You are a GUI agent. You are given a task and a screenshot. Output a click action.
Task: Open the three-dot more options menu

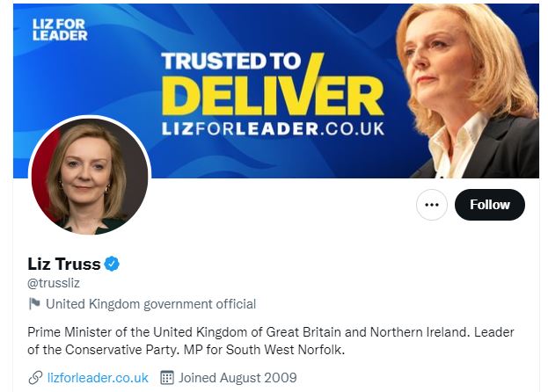[x=431, y=205]
